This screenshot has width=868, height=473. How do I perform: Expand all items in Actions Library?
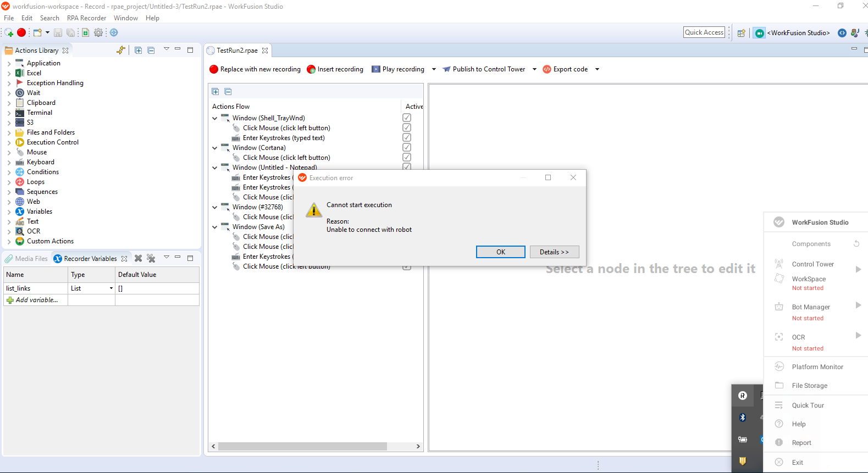pyautogui.click(x=139, y=50)
